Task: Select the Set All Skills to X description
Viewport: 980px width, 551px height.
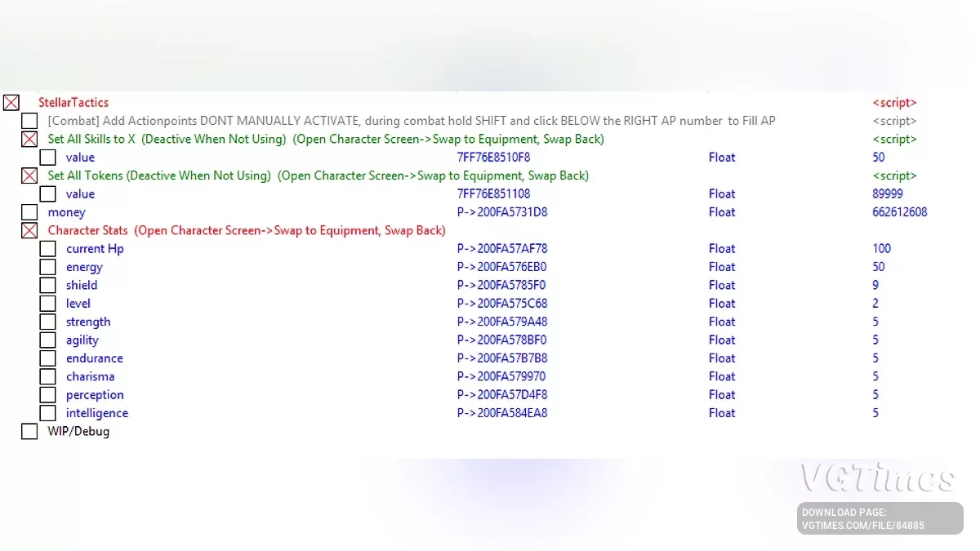Action: [x=326, y=140]
